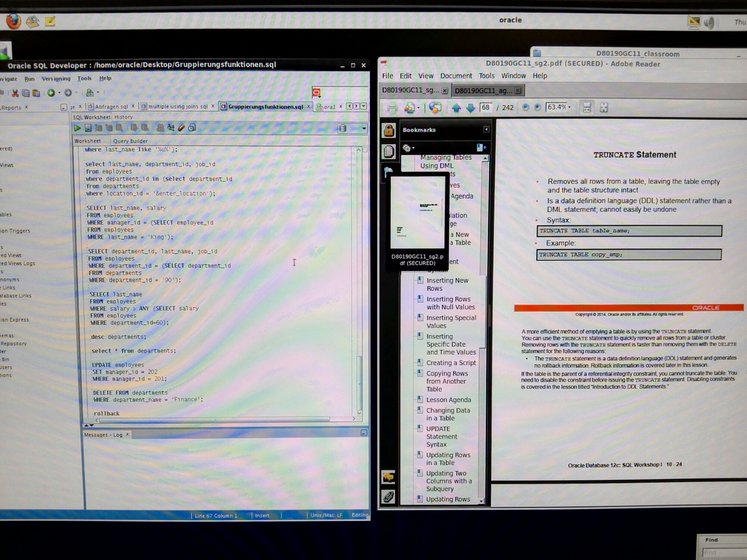Click the zoom out minus icon in Reader

tap(526, 108)
